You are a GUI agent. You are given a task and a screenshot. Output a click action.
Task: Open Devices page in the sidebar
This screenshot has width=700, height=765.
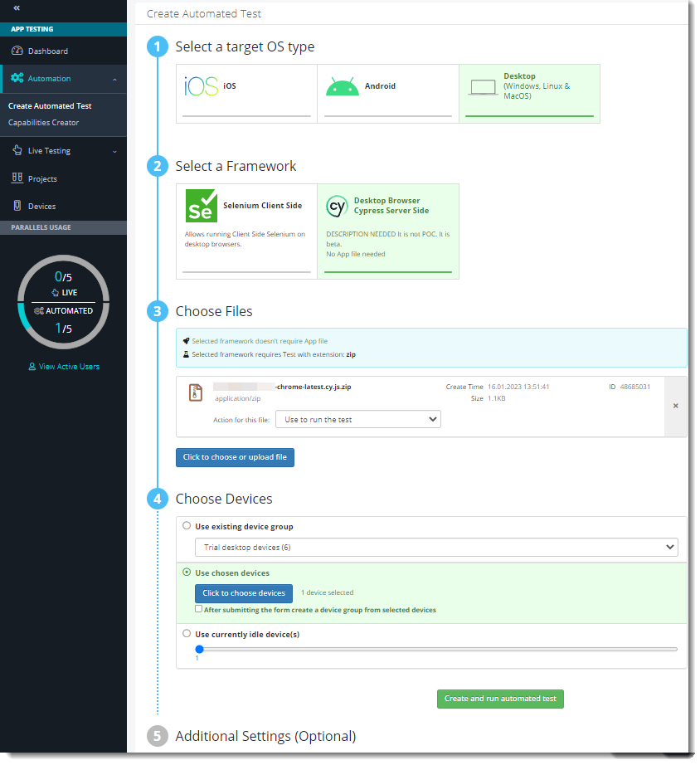click(41, 206)
